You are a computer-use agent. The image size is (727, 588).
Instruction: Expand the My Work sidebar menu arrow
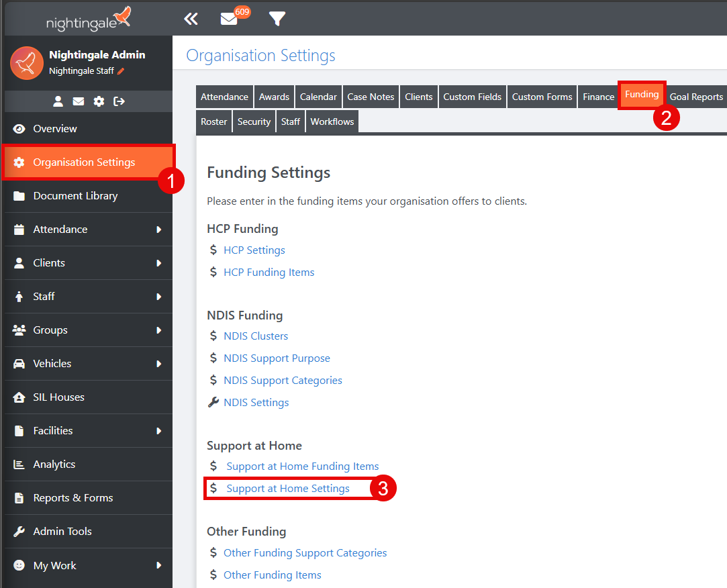pos(159,565)
